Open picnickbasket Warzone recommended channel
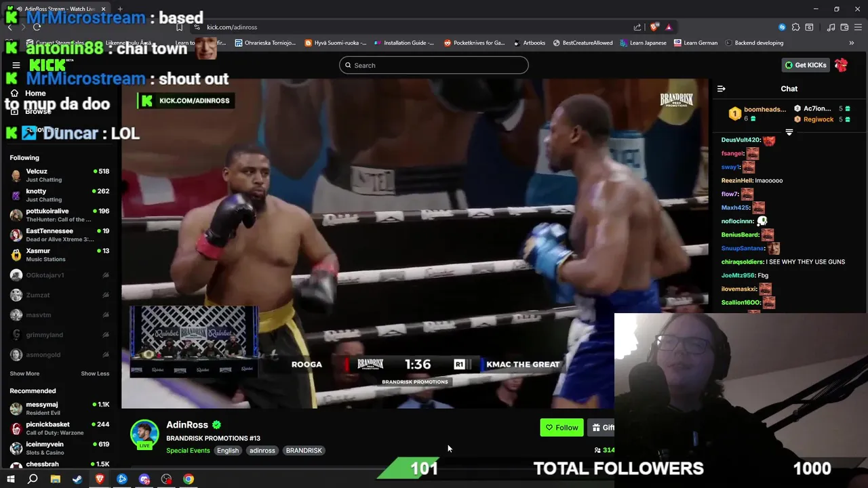868x488 pixels. tap(60, 428)
